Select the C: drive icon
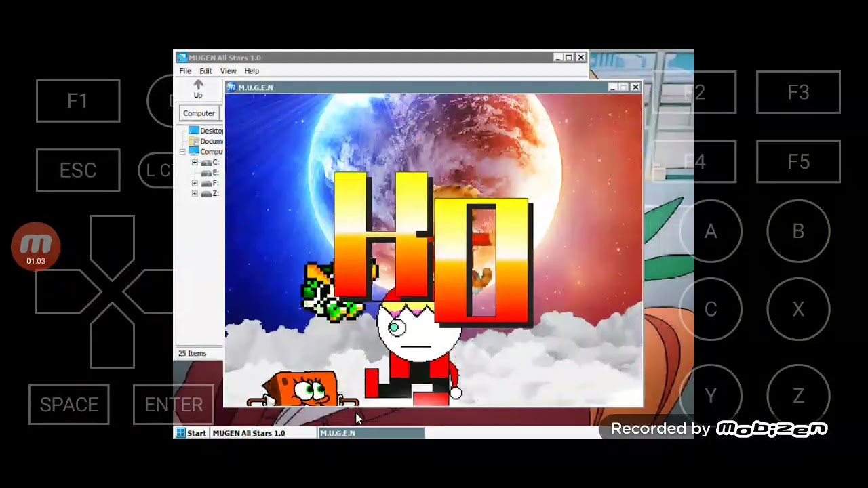 pyautogui.click(x=206, y=163)
